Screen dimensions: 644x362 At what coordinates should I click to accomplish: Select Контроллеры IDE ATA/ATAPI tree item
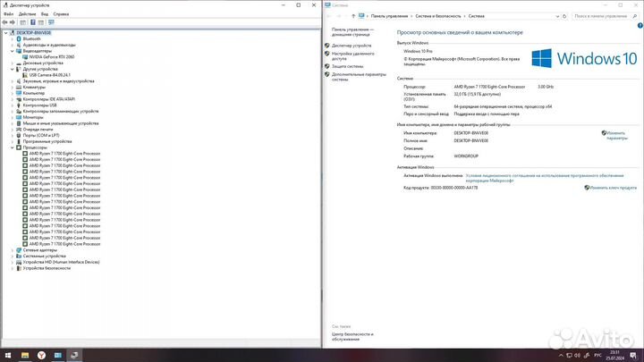(49, 99)
